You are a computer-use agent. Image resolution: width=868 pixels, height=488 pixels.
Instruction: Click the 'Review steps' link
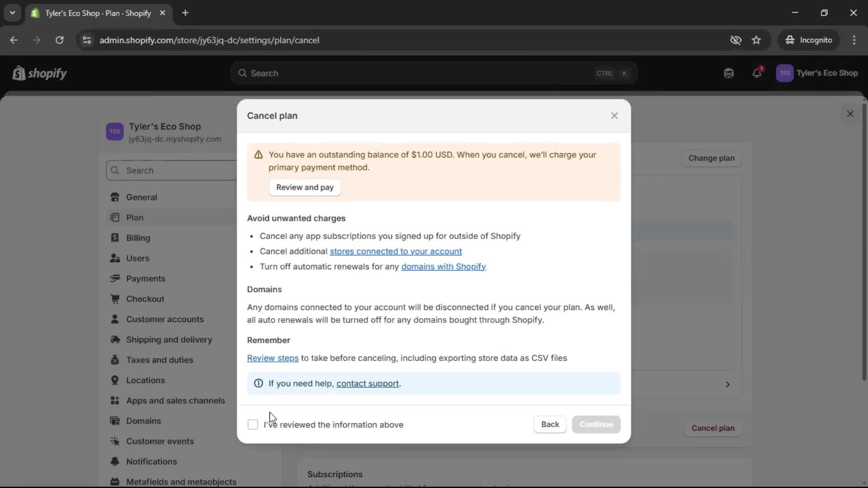click(273, 358)
